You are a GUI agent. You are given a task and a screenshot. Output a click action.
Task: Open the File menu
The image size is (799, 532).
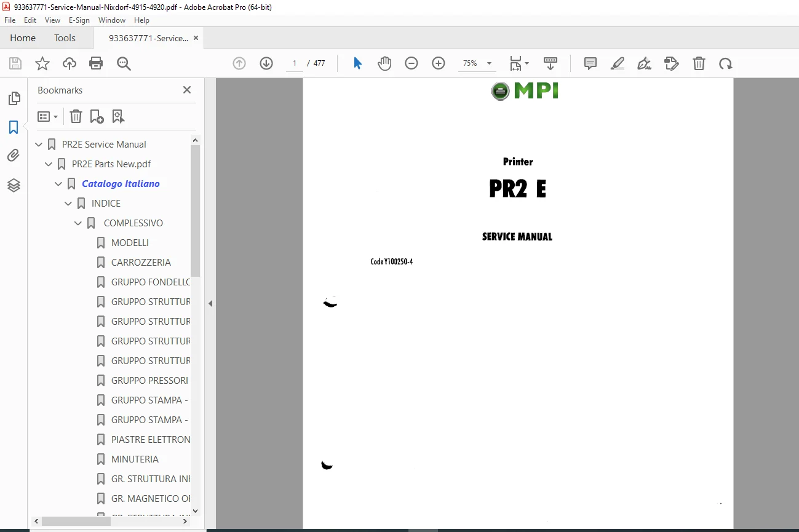click(x=10, y=20)
